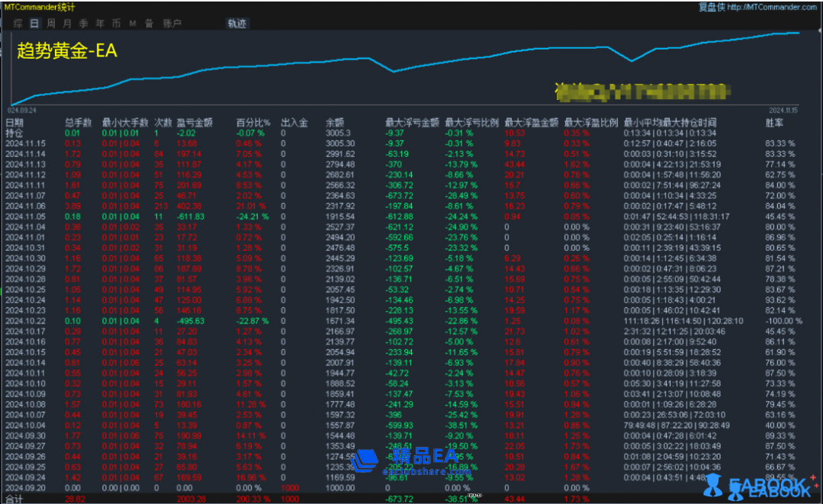Switch to the 周 weekly statistics view
823x504 pixels.
(x=50, y=23)
